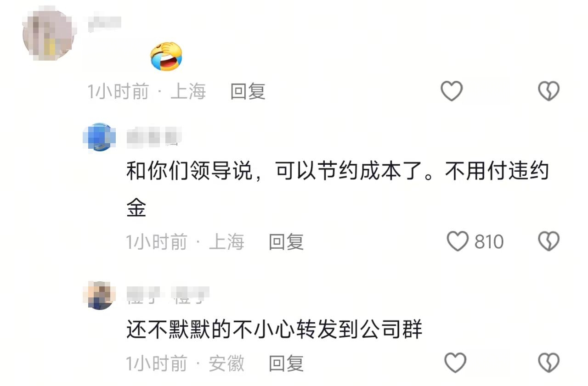The image size is (588, 386).
Task: Open the top commenter's blurred username
Action: coord(104,24)
